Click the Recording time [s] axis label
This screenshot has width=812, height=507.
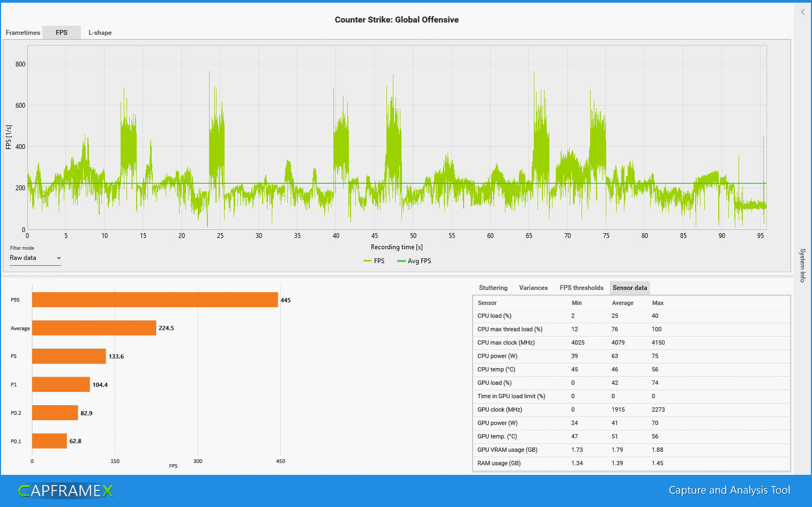point(397,247)
